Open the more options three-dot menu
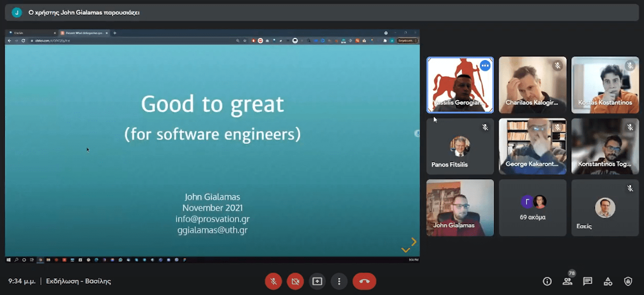 point(339,281)
